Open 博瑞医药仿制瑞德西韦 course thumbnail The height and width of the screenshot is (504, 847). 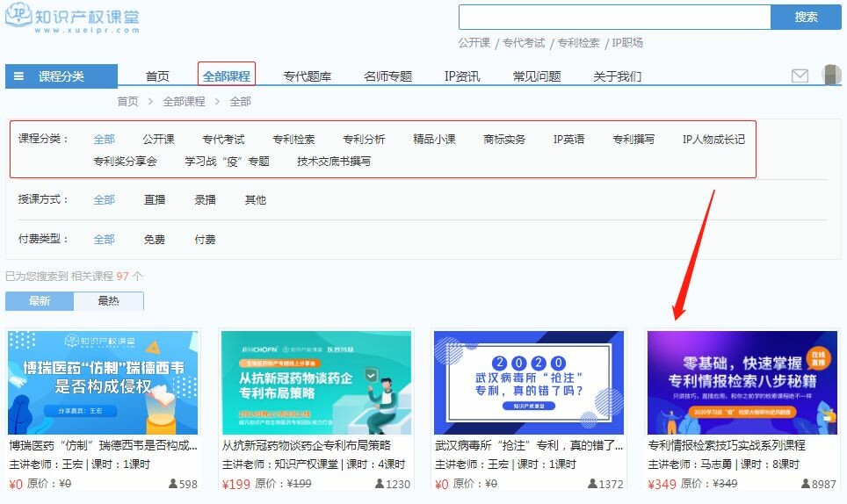pyautogui.click(x=103, y=383)
